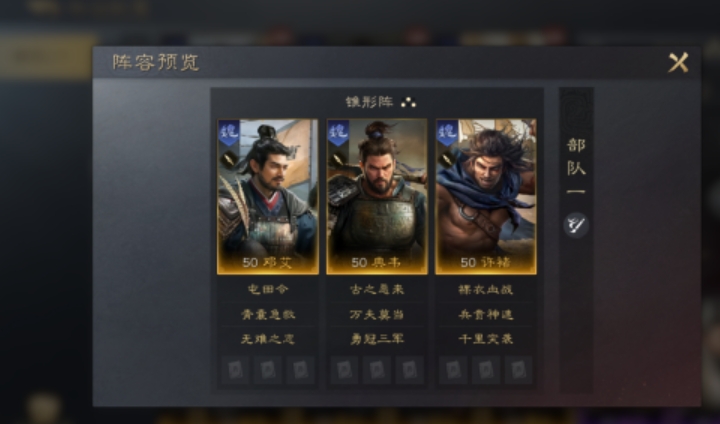720x424 pixels.
Task: Open Xu Chu (许褚) hero card
Action: [x=486, y=197]
